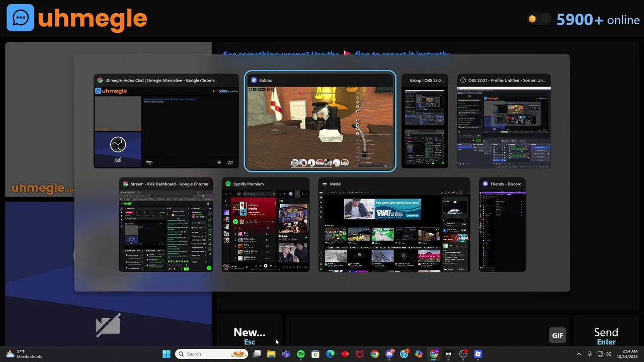Select the Uhmegle Video Chat Chrome window
Image resolution: width=644 pixels, height=362 pixels.
[x=166, y=121]
